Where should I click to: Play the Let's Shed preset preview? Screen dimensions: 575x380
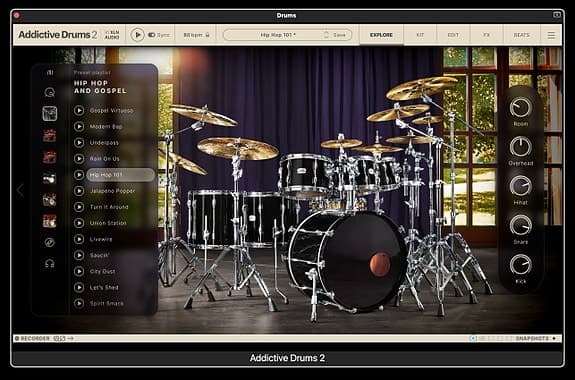79,288
